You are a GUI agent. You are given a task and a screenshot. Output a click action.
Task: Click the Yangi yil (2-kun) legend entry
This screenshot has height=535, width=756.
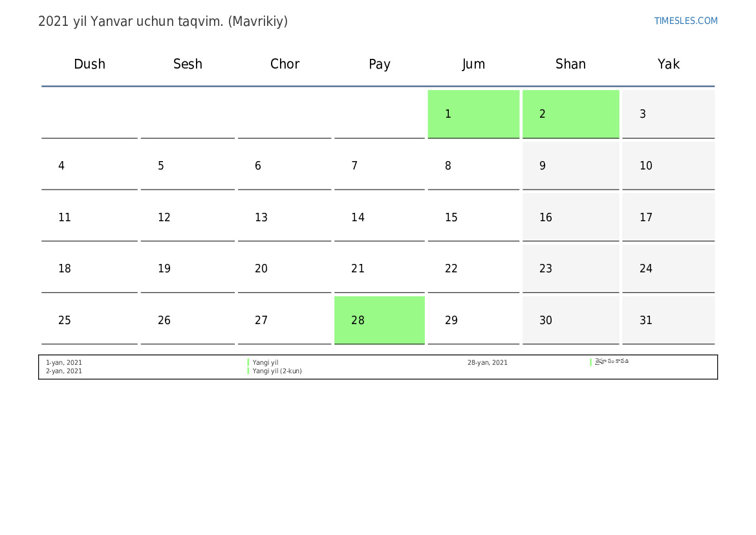pyautogui.click(x=277, y=371)
